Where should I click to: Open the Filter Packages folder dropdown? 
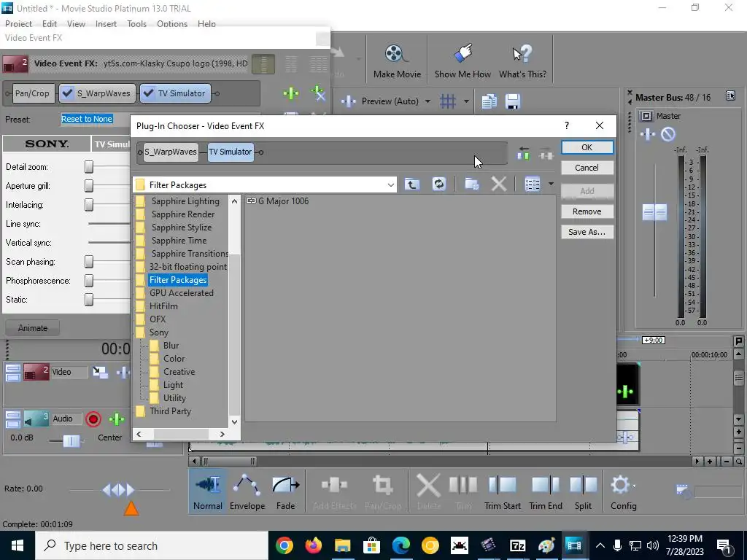pos(391,184)
